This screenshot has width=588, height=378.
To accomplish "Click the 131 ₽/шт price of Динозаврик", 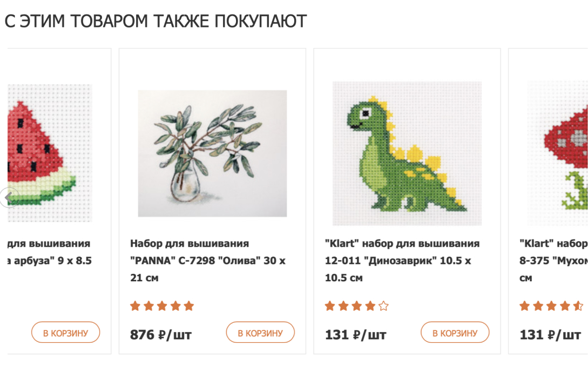I will click(x=355, y=334).
